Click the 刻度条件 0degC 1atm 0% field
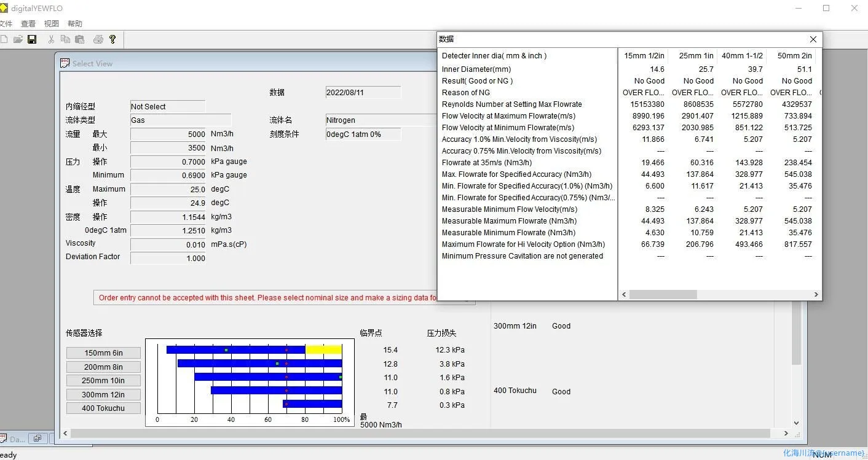The image size is (868, 460). point(363,134)
